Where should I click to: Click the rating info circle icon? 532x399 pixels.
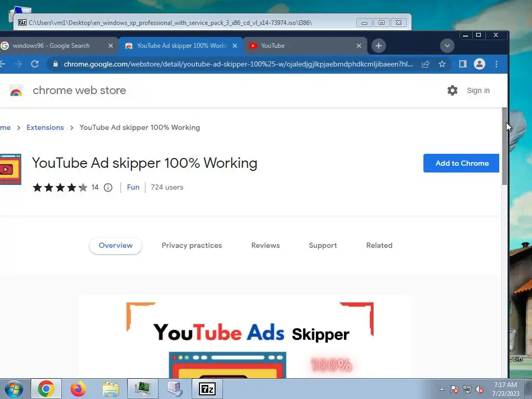click(x=108, y=187)
